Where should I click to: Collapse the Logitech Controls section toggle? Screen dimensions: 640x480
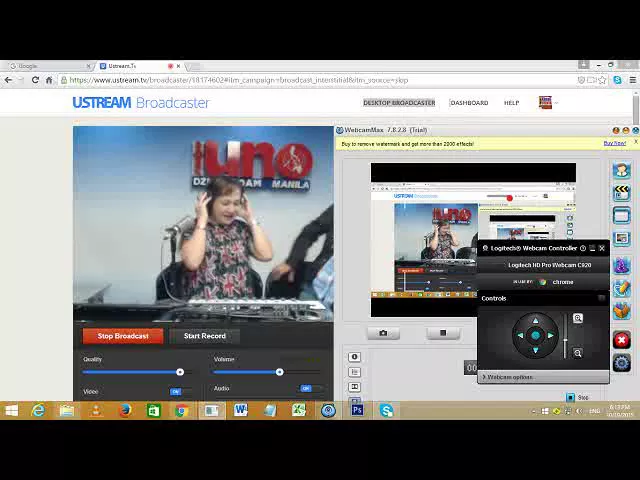[x=602, y=298]
